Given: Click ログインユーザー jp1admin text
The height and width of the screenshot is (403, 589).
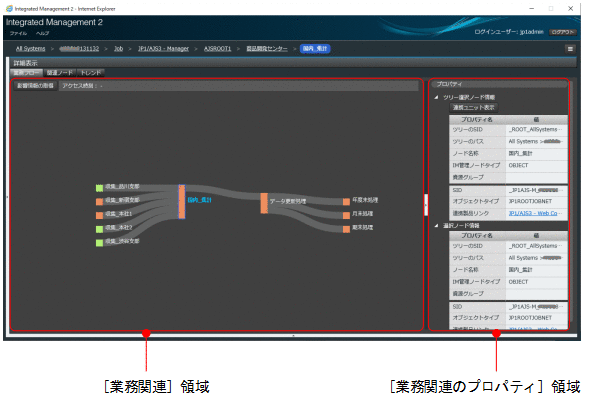Looking at the screenshot, I should click(509, 32).
